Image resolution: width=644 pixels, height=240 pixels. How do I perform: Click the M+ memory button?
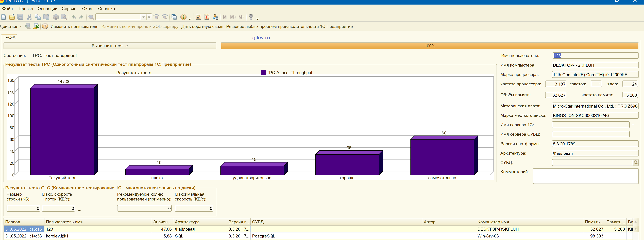point(233,17)
